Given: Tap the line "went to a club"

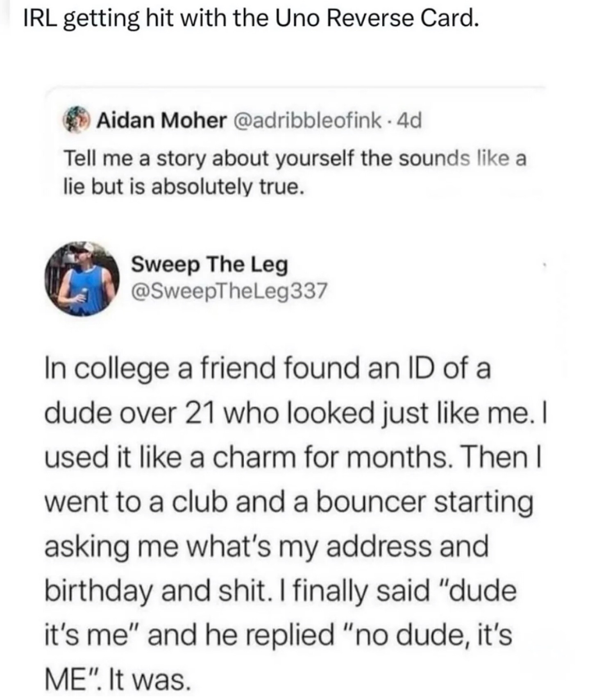Looking at the screenshot, I should [x=288, y=503].
